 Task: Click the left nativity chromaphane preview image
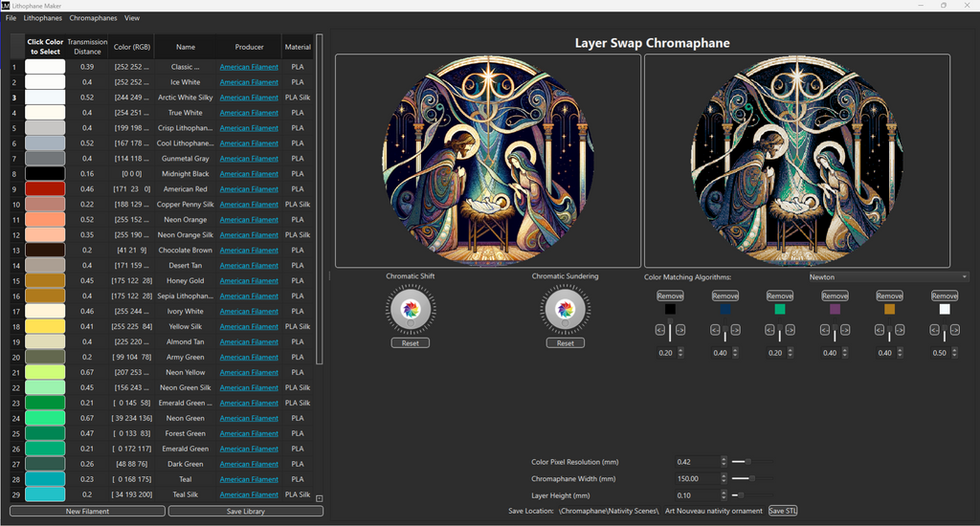coord(488,161)
